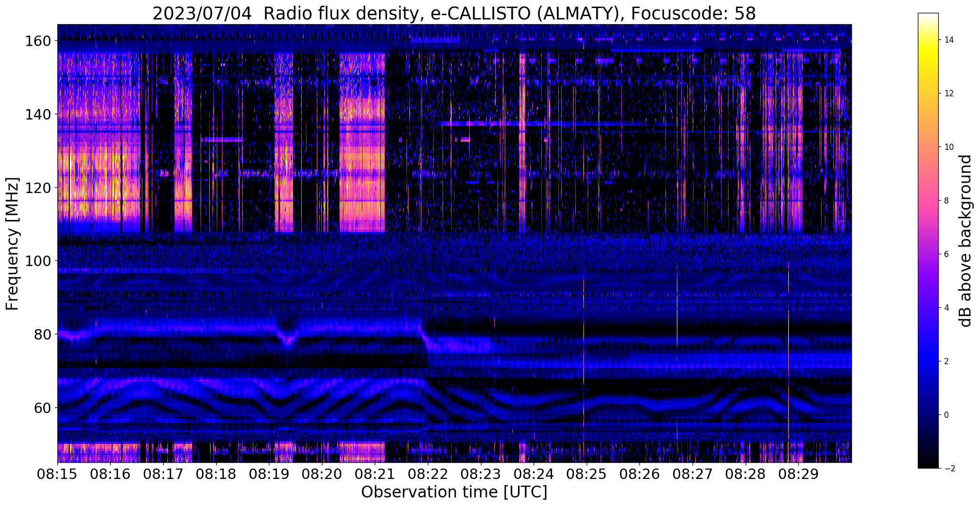The width and height of the screenshot is (980, 506).
Task: Click the 60 frequency tick label
Action: (42, 407)
